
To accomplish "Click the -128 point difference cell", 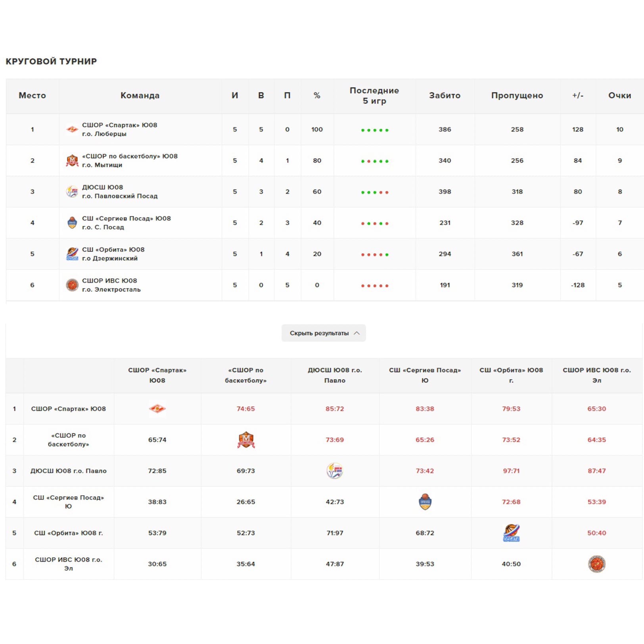I will 578,285.
